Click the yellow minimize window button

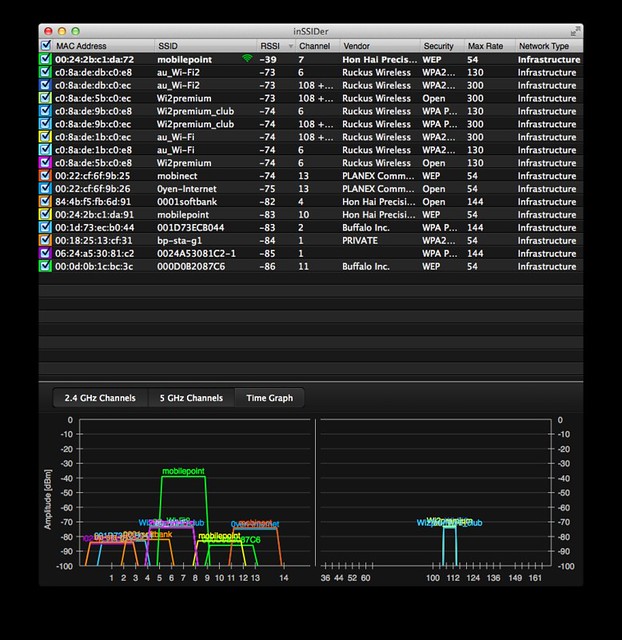point(62,31)
